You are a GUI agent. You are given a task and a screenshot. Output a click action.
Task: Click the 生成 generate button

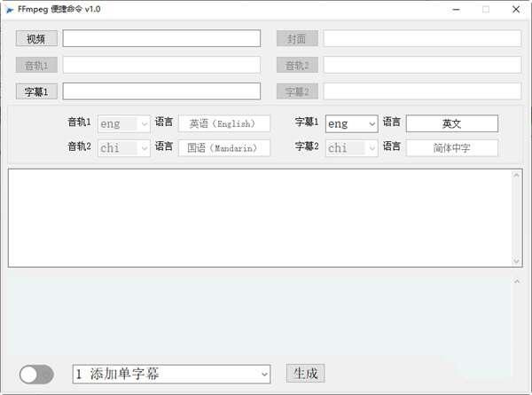click(305, 374)
